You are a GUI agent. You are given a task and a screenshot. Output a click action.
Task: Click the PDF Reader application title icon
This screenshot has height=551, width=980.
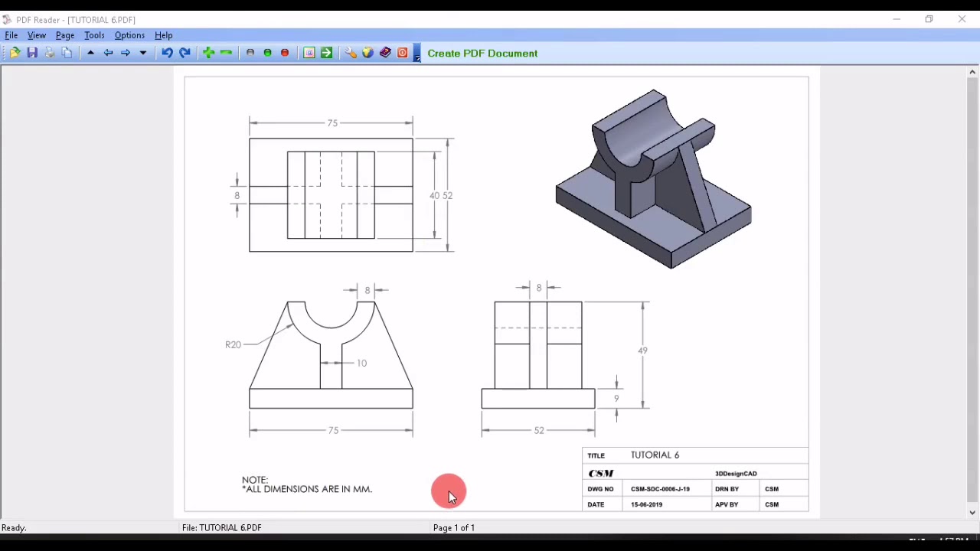[7, 19]
